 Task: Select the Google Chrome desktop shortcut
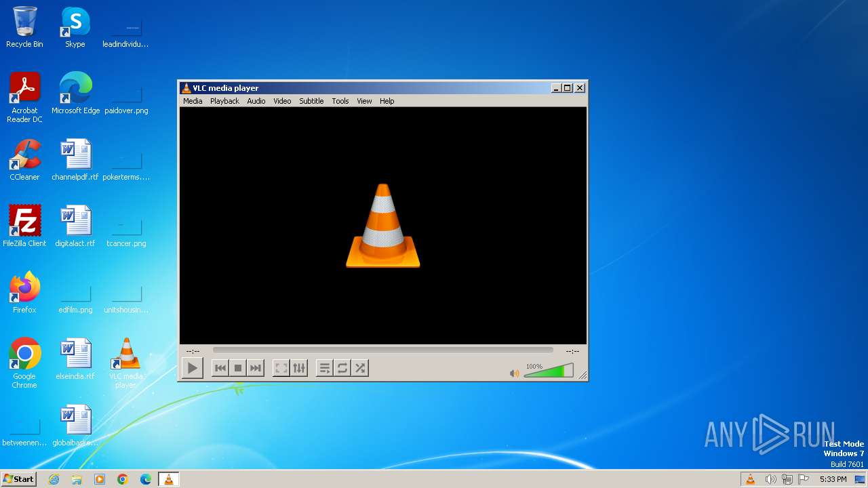(x=24, y=363)
